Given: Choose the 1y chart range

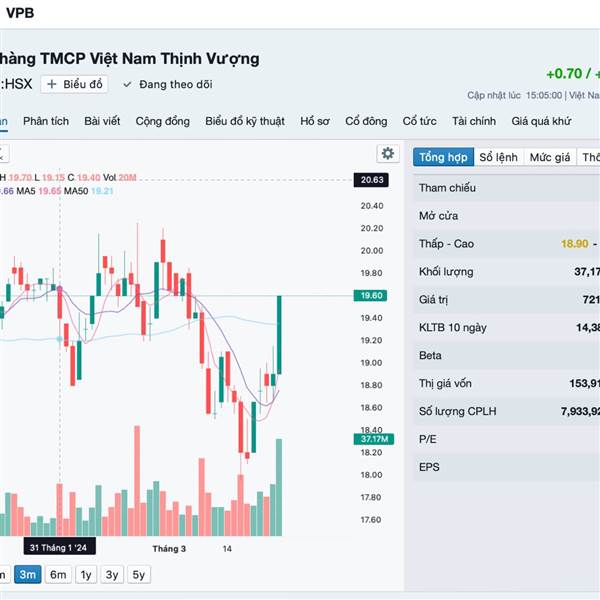Looking at the screenshot, I should point(86,574).
